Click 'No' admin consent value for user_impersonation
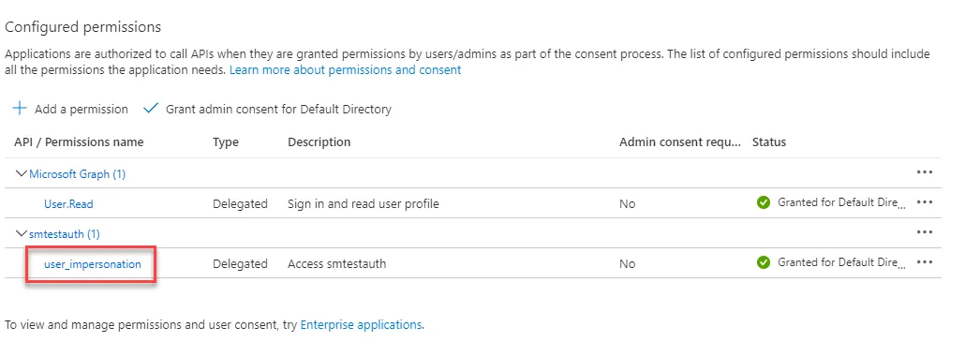This screenshot has height=342, width=980. [627, 264]
